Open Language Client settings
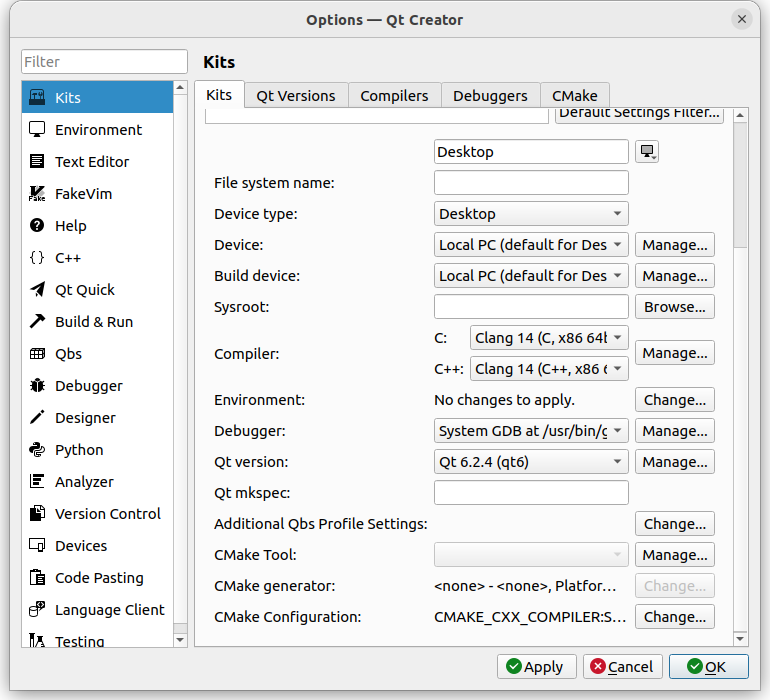The width and height of the screenshot is (770, 700). tap(97, 610)
